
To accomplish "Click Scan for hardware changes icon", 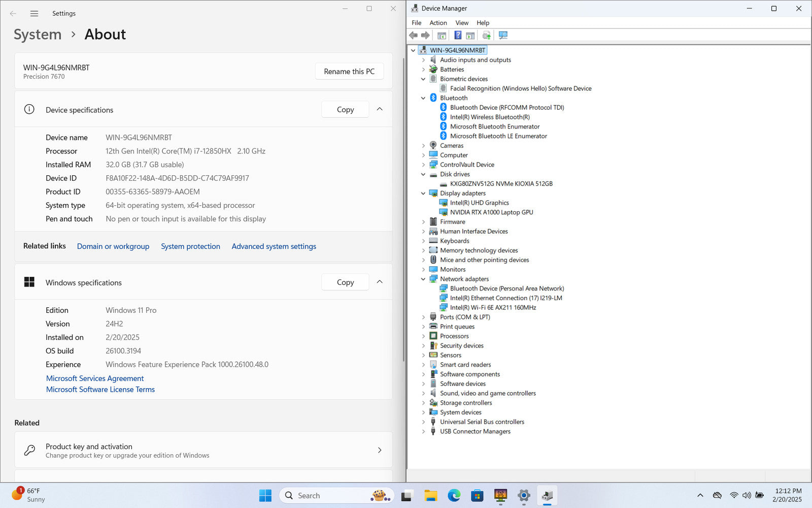I will pyautogui.click(x=503, y=36).
